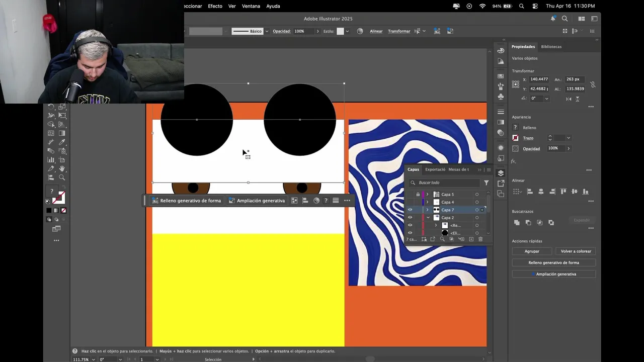Switch to the Bibliotecas tab
Viewport: 644px width, 362px height.
coord(551,47)
